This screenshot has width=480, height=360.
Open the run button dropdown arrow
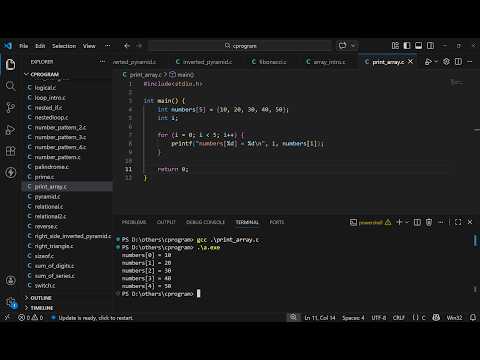tap(436, 62)
